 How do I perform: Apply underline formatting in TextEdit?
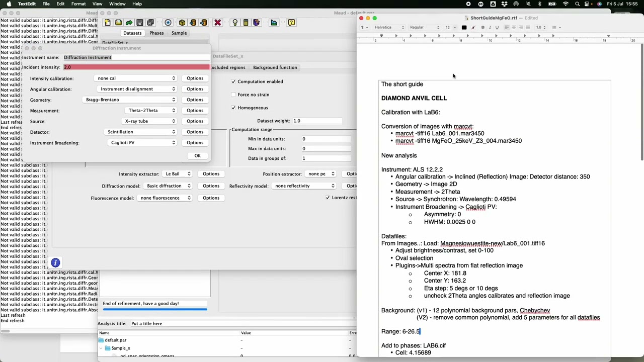(x=497, y=27)
